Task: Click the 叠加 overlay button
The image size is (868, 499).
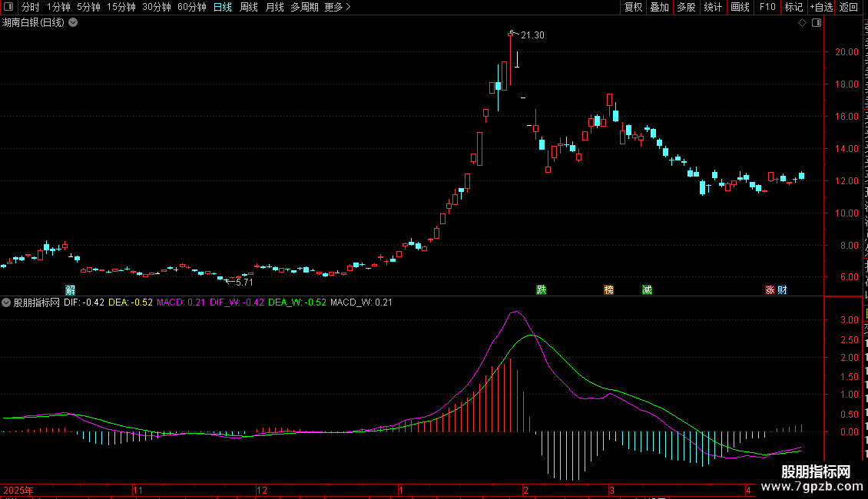Action: (659, 7)
